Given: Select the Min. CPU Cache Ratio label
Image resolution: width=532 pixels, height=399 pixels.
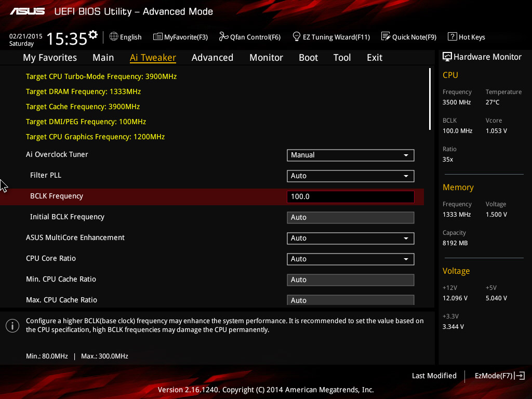Looking at the screenshot, I should (x=61, y=279).
